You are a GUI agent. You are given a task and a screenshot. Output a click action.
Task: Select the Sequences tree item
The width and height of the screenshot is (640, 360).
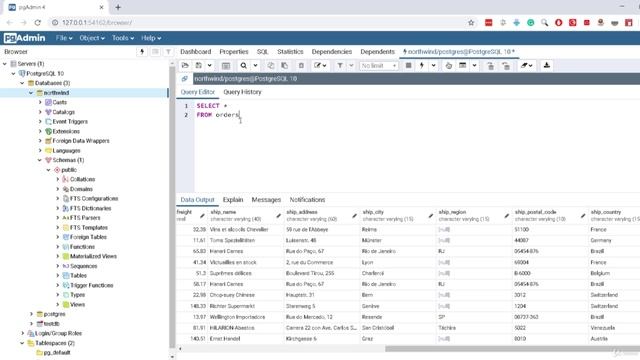coord(84,266)
